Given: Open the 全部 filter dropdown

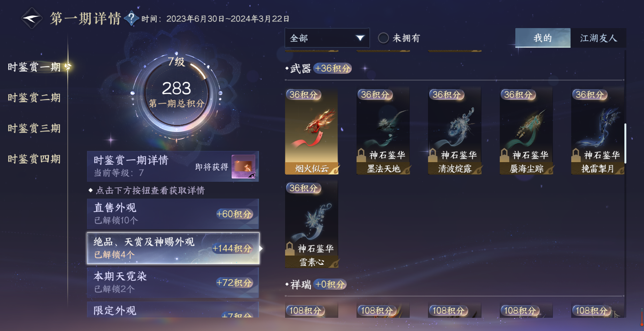Looking at the screenshot, I should coord(327,38).
